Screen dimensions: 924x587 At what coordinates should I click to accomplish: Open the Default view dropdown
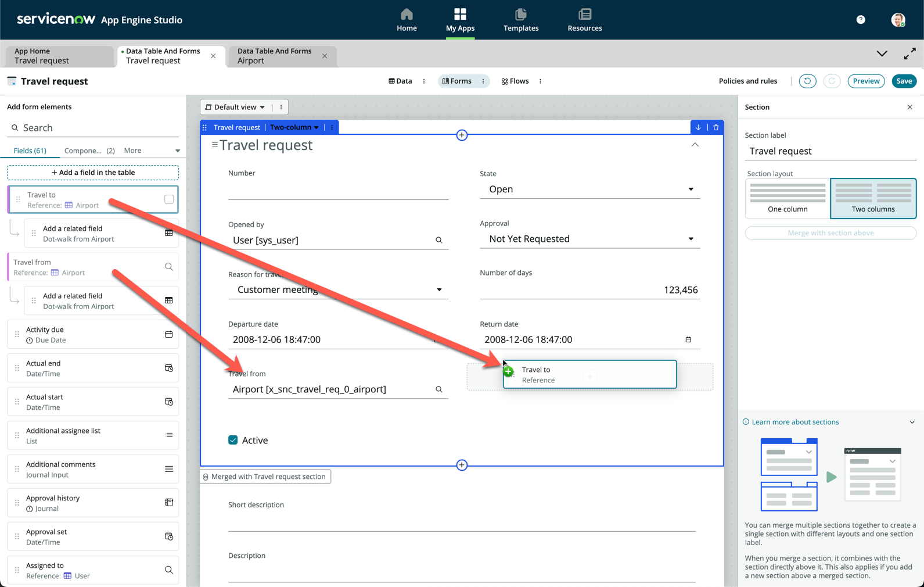pos(235,107)
